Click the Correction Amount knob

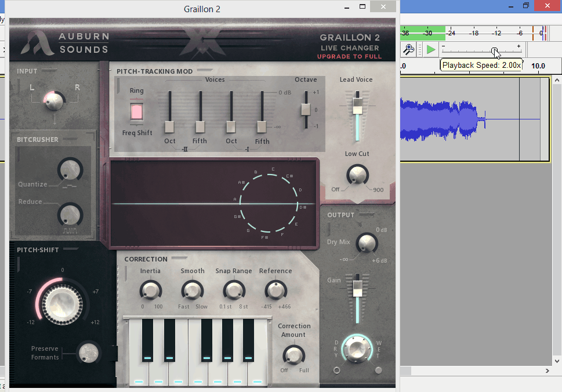coord(293,355)
